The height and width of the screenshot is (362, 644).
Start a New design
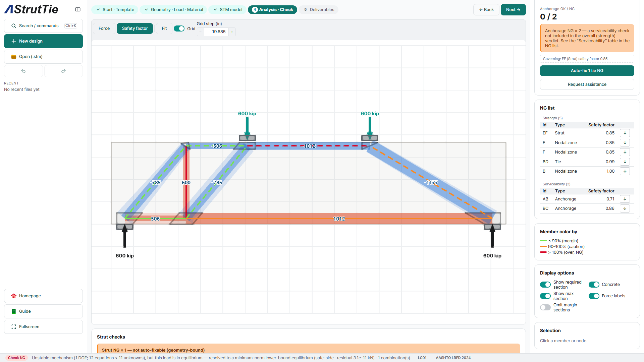(43, 41)
